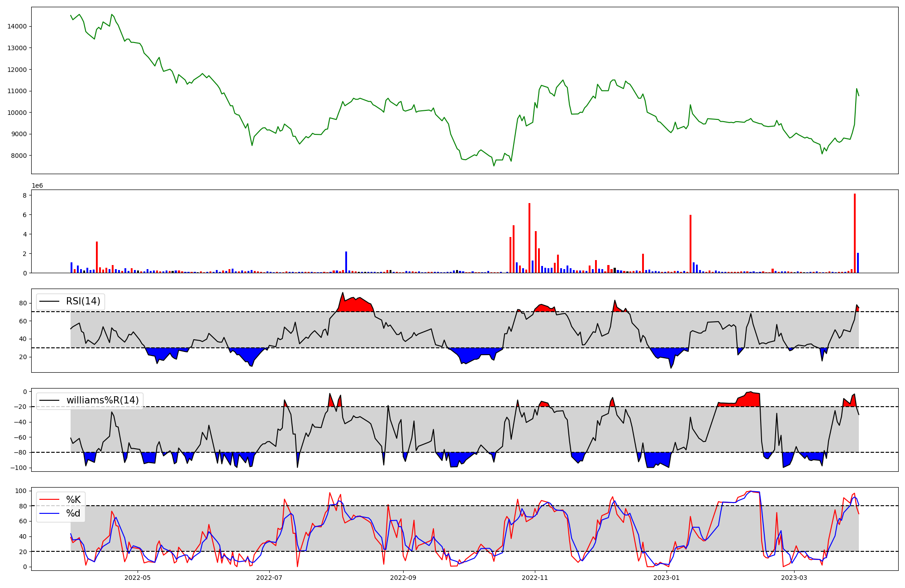Click the 2023-01 x-axis date label
The height and width of the screenshot is (588, 905).
coord(667,578)
